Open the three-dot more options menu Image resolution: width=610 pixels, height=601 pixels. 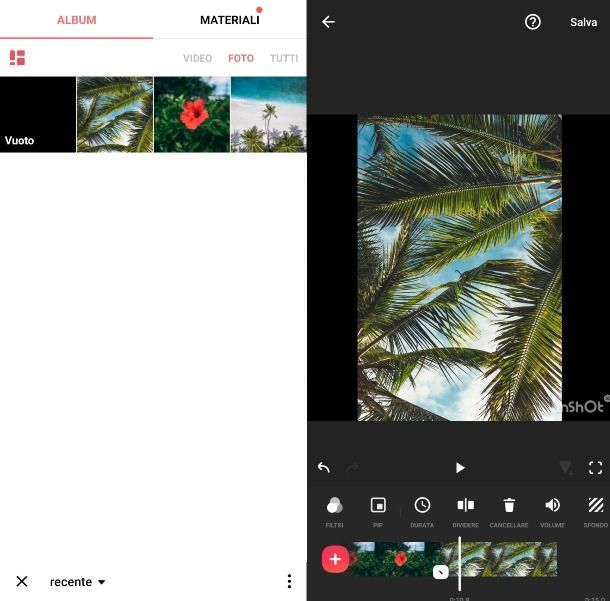point(289,581)
